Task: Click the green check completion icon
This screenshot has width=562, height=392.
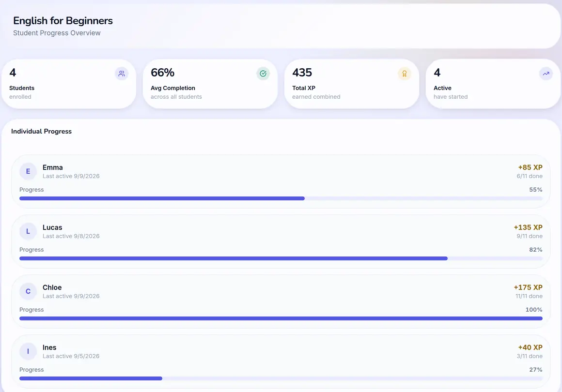Action: coord(263,74)
